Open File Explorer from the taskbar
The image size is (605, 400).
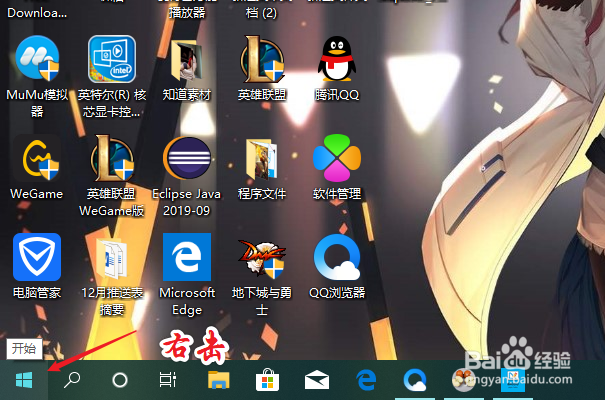[x=218, y=380]
